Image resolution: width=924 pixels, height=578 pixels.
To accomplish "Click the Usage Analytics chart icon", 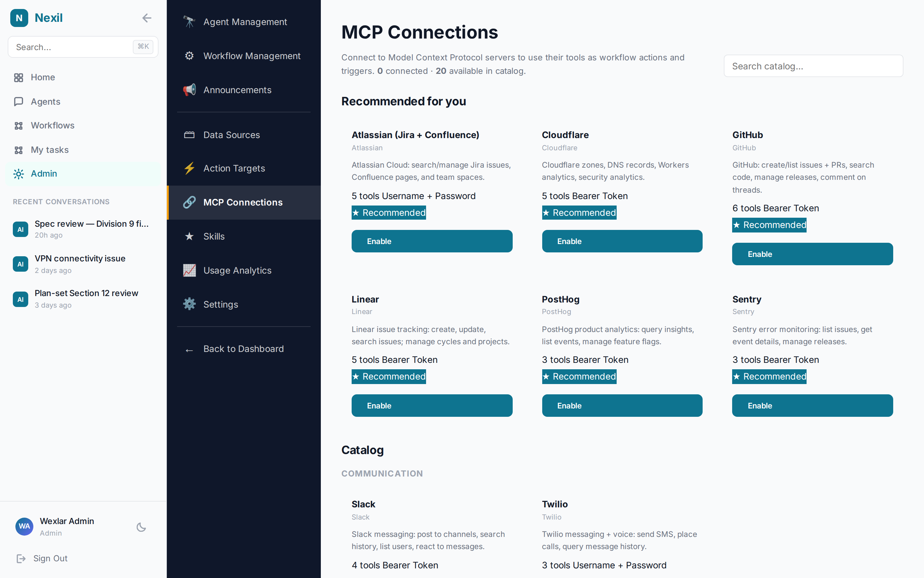I will (x=189, y=270).
